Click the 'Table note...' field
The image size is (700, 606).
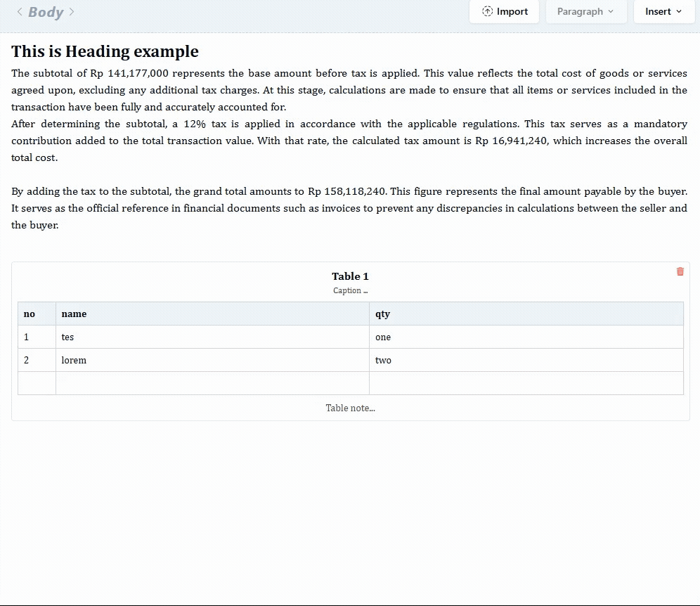coord(350,408)
